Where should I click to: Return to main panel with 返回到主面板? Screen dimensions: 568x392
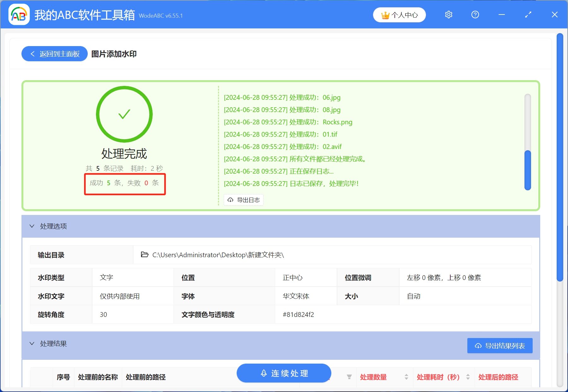pos(55,54)
